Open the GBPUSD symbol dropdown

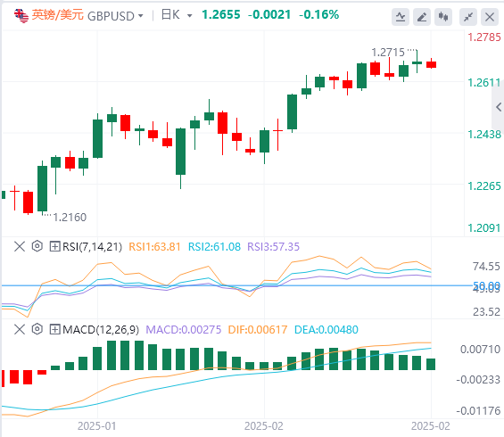pos(115,16)
